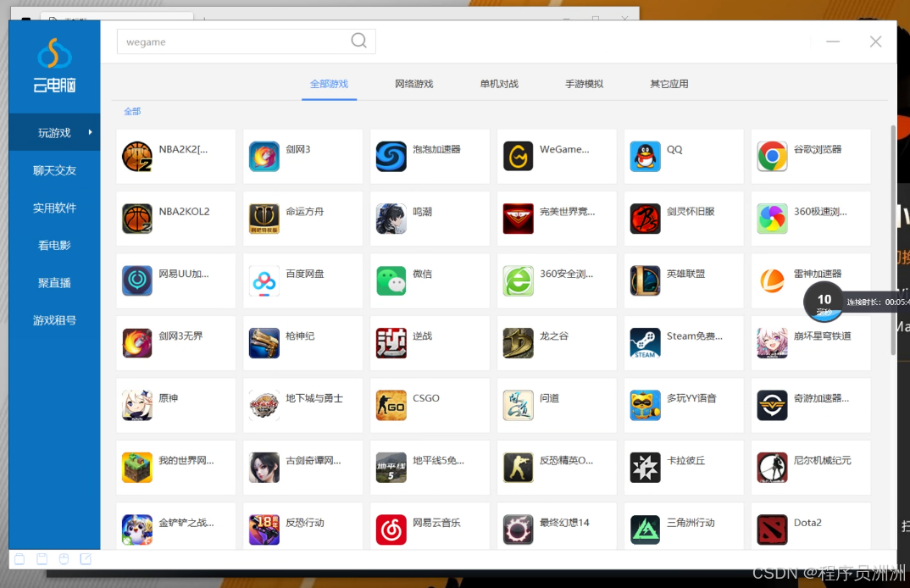
Task: Open 360极速浏览器 icon
Action: tap(773, 219)
